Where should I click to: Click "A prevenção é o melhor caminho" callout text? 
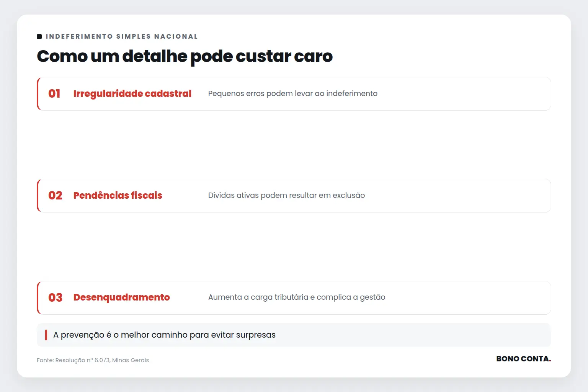pos(164,335)
